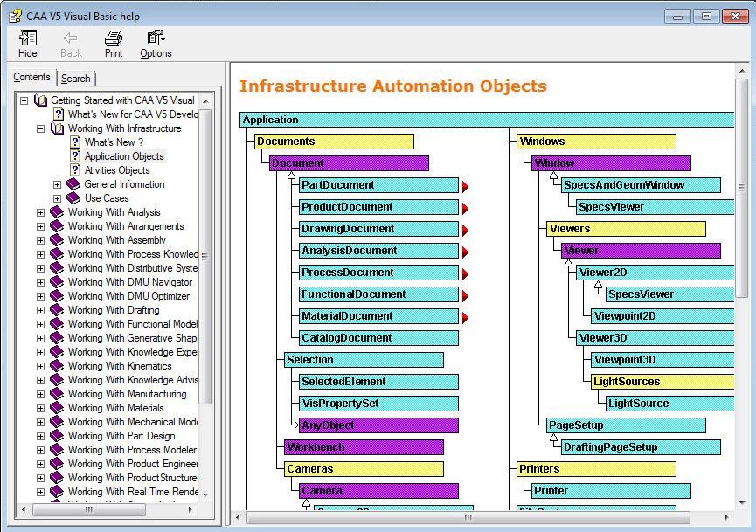Collapse the Working With Infrastructure node
Screen dimensions: 756x532
click(40, 128)
